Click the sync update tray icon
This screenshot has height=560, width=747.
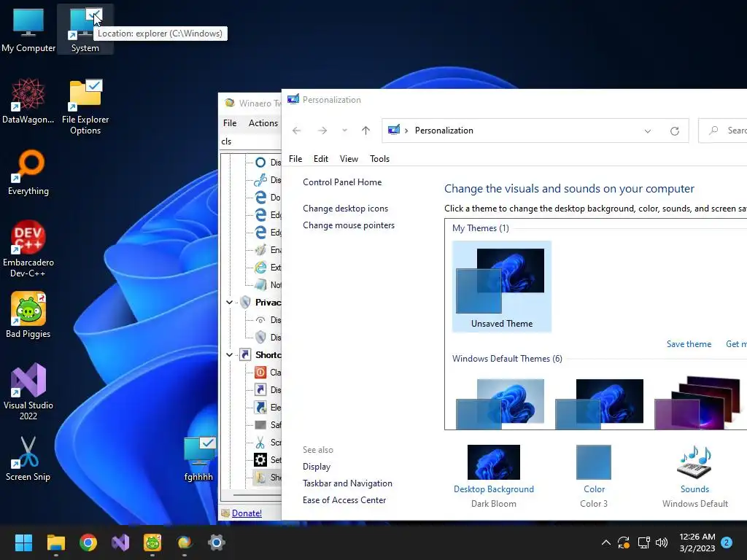624,542
